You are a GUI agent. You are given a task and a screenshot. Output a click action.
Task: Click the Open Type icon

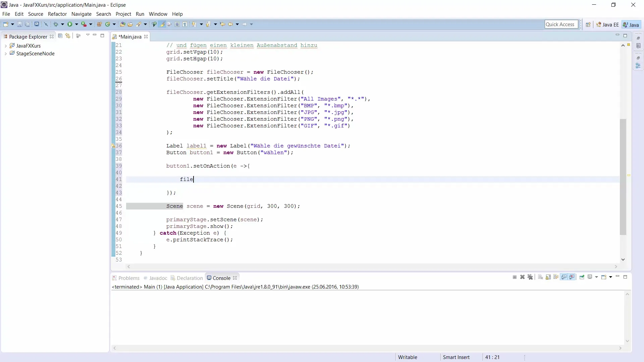tap(122, 24)
